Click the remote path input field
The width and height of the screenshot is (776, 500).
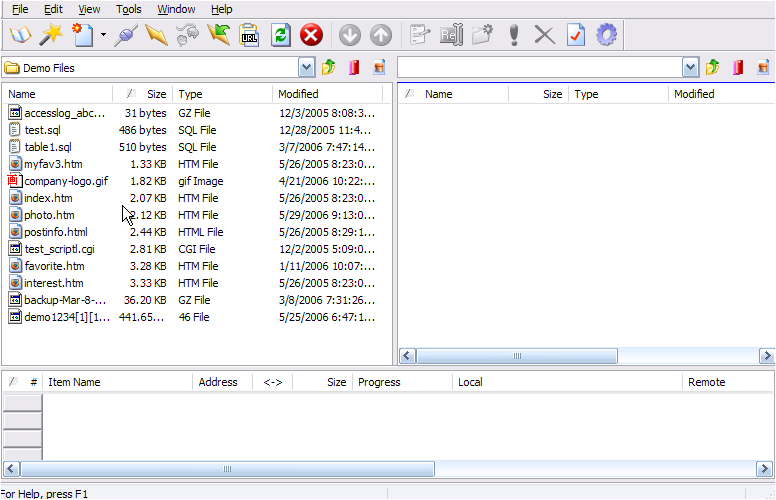point(540,67)
